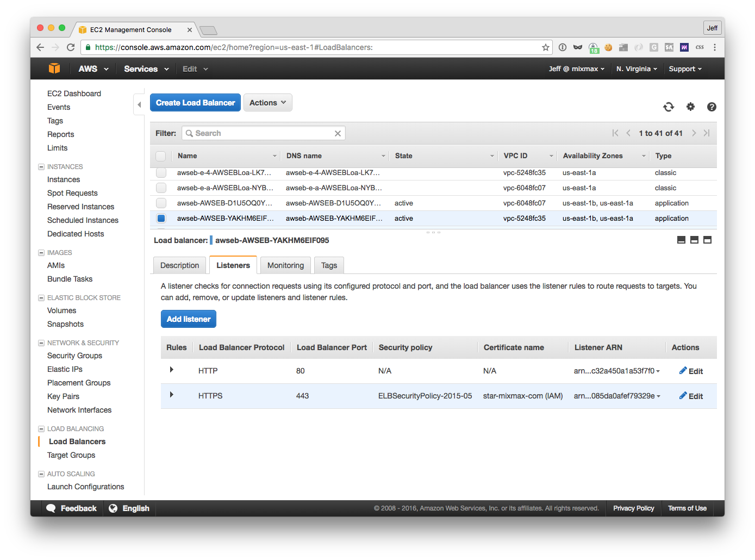Check the awseb-AWSEB-D1U5OQ0Y row checkbox
The height and width of the screenshot is (560, 755).
click(x=161, y=203)
